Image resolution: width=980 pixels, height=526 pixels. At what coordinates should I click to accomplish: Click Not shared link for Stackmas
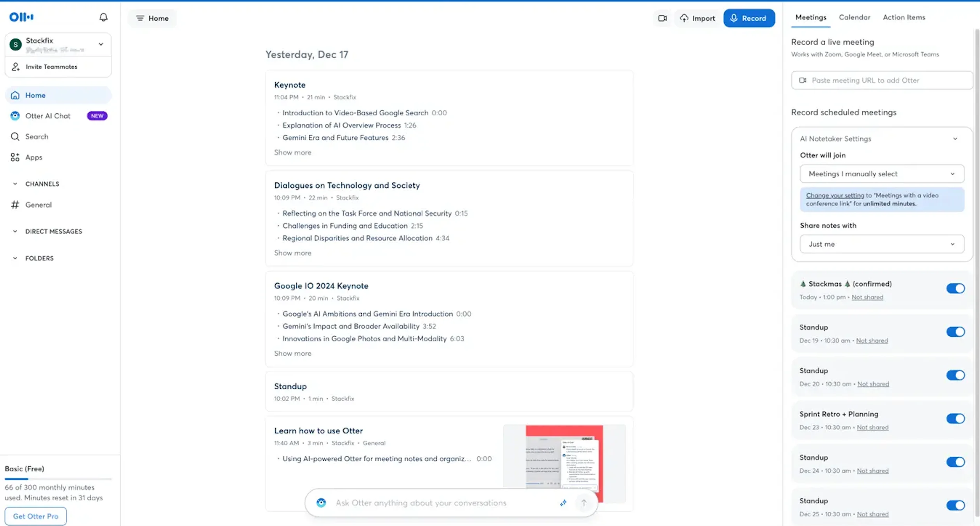coord(867,297)
